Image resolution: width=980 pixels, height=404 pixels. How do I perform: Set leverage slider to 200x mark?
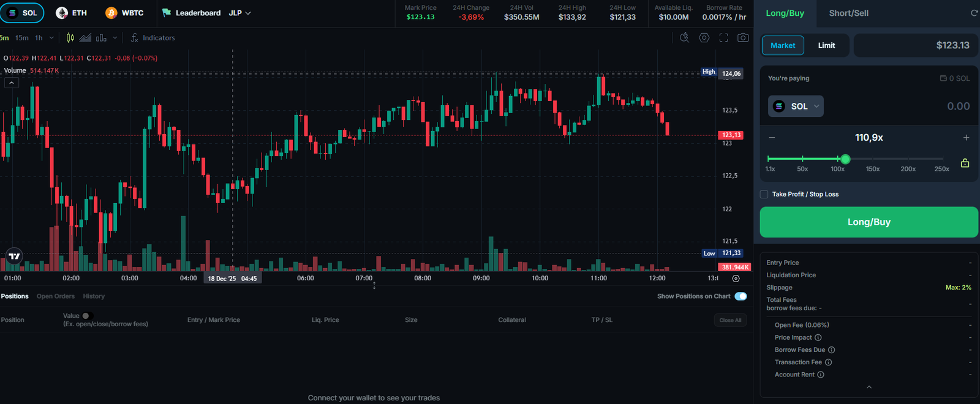coord(908,159)
